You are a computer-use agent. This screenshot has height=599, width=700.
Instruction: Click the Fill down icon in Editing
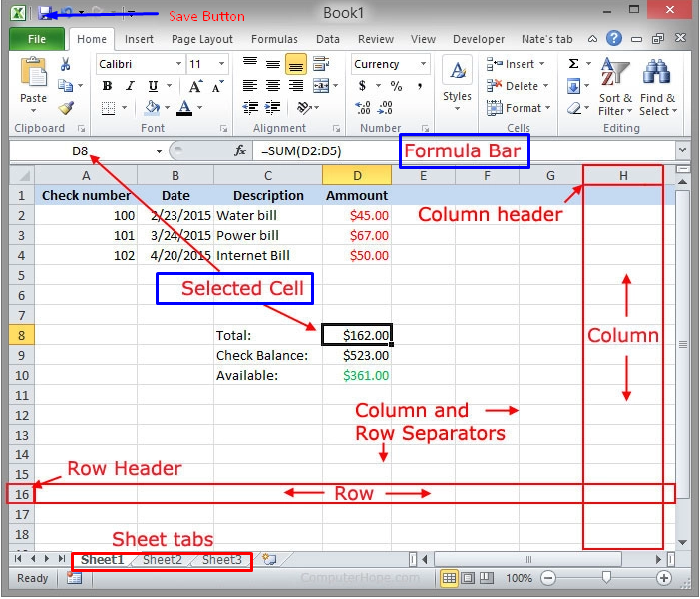[573, 86]
